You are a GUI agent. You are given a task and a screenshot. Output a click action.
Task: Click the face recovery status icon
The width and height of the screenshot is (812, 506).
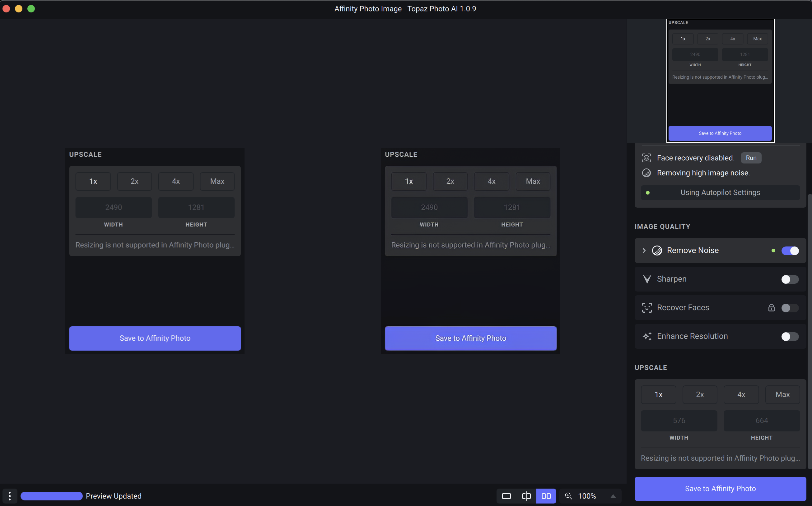click(x=646, y=158)
